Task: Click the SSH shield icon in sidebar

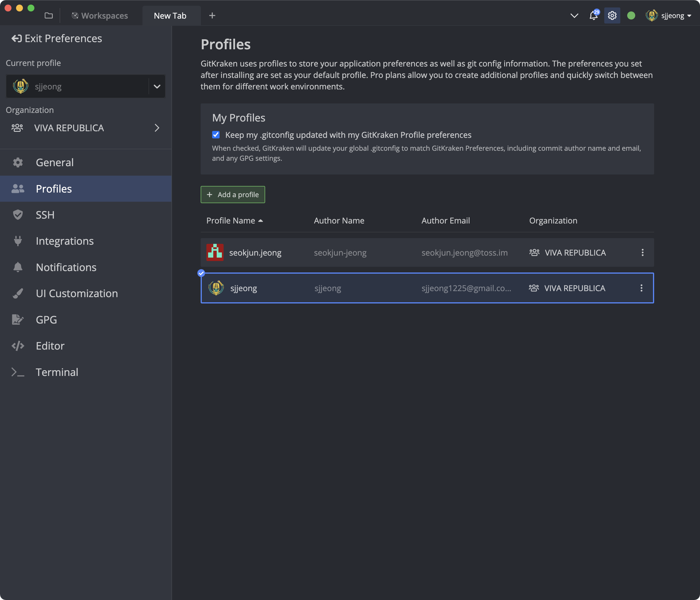Action: [17, 215]
